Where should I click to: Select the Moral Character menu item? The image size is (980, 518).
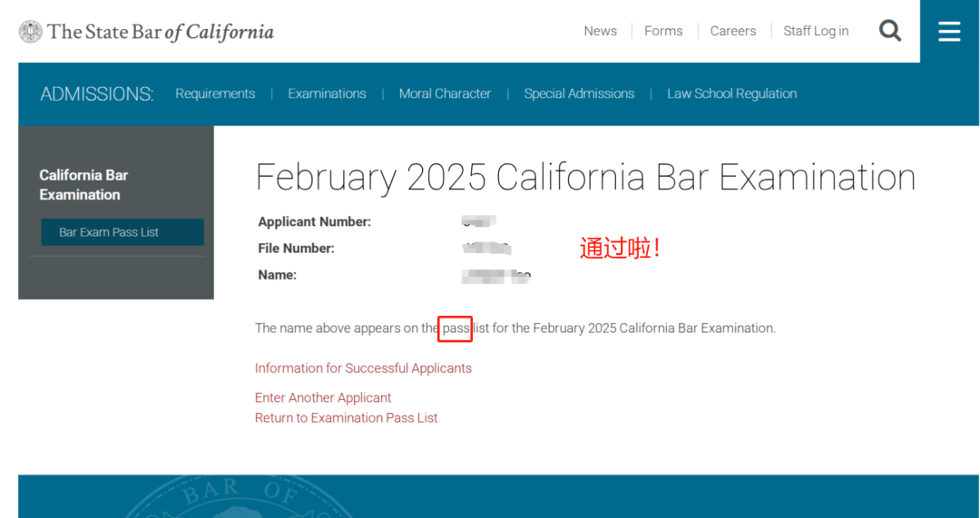click(x=445, y=93)
